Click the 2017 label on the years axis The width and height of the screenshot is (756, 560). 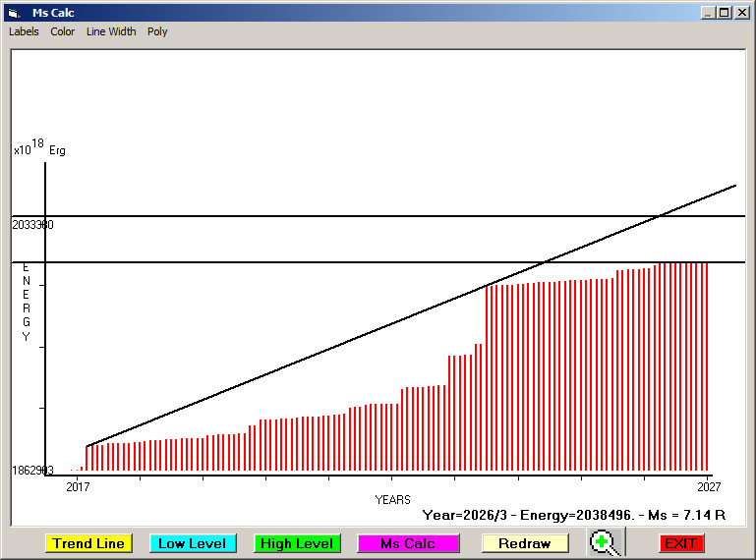coord(77,486)
